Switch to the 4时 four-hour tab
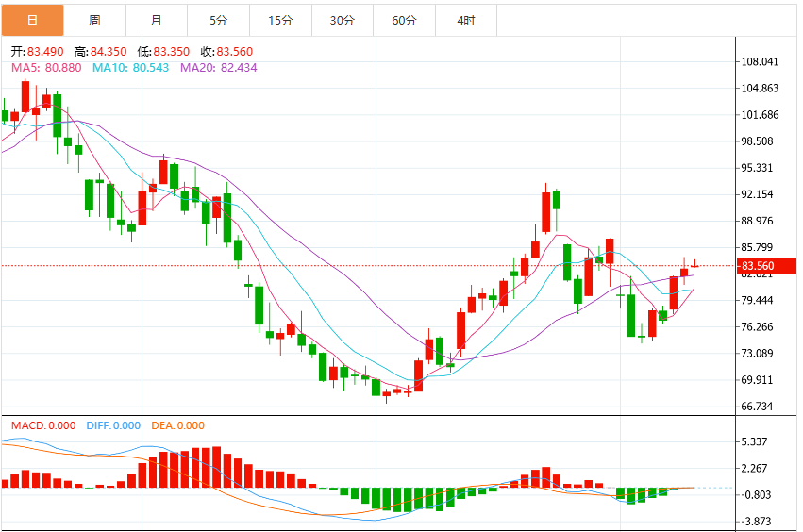Image resolution: width=803 pixels, height=532 pixels. [x=466, y=21]
